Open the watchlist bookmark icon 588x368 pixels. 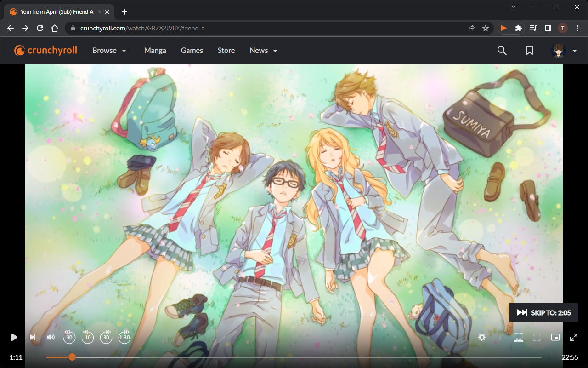(530, 51)
